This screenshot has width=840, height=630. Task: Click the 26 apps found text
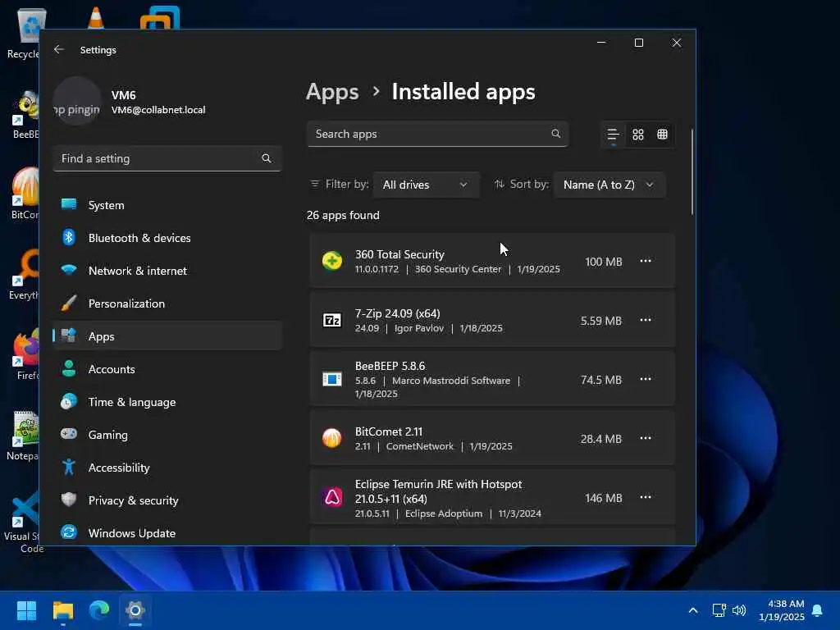click(343, 216)
